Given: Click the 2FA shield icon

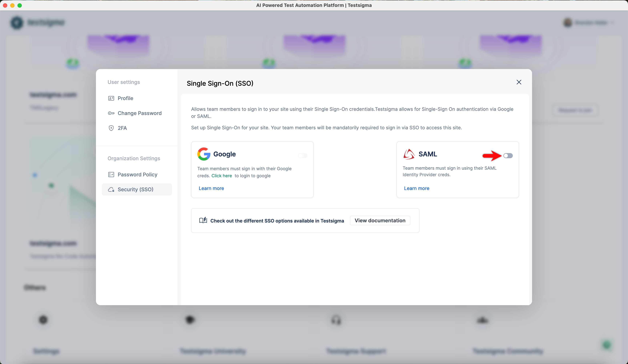Looking at the screenshot, I should click(111, 128).
